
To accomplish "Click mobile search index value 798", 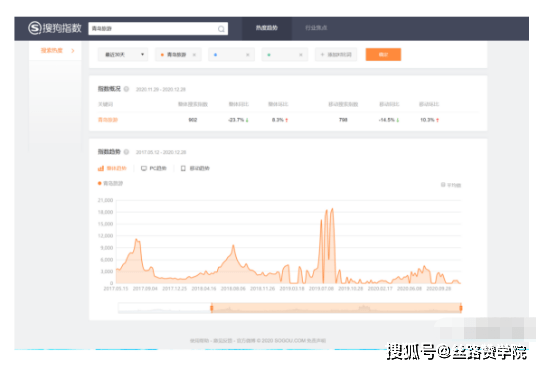I will click(343, 120).
